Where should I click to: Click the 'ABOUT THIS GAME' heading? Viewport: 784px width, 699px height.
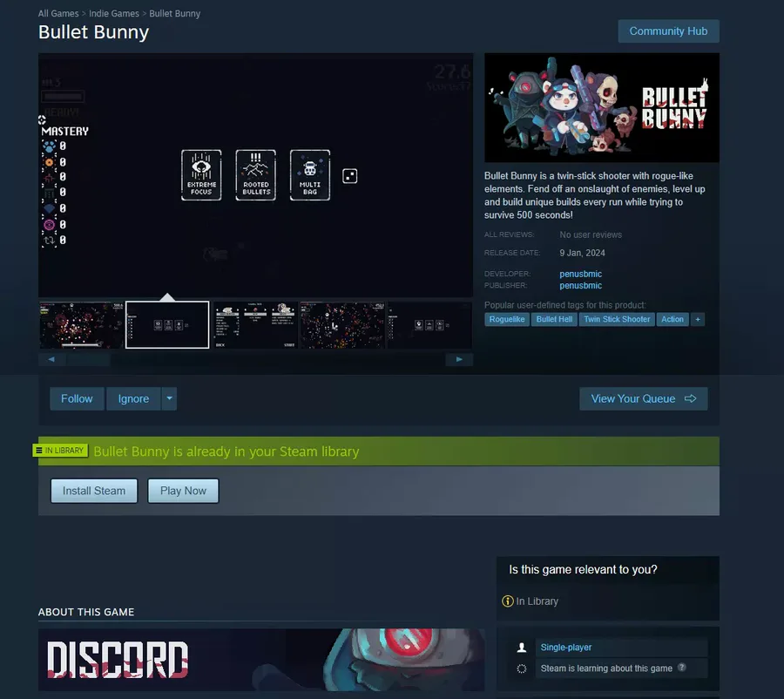click(86, 612)
